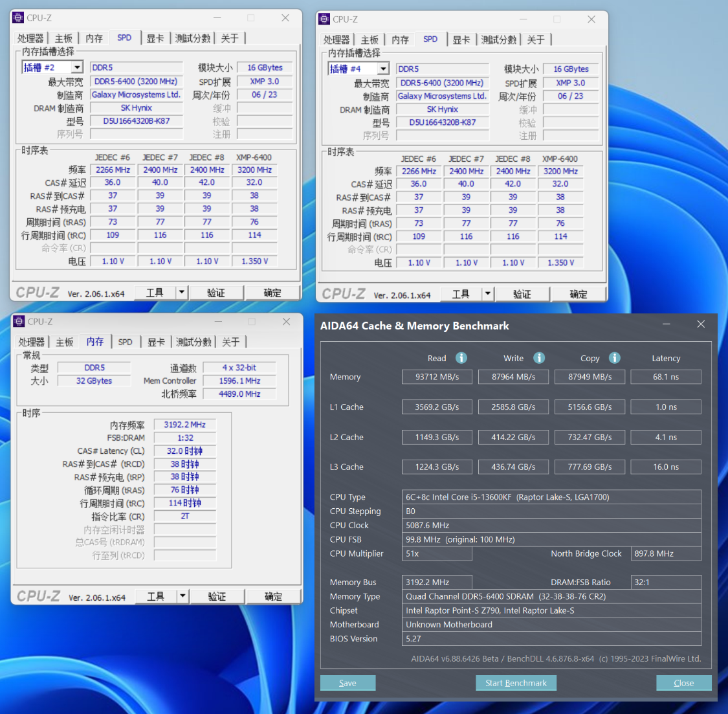
Task: Expand 工具 arrow in slot #4 CPU-Z window
Action: click(x=488, y=294)
